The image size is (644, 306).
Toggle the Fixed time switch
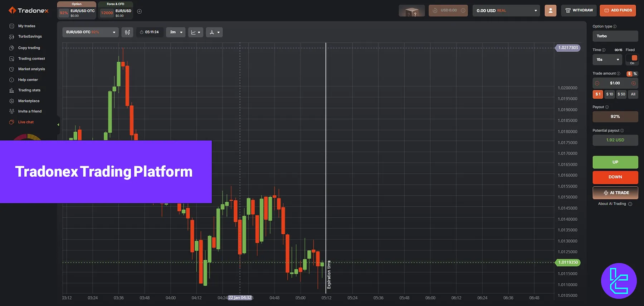632,59
